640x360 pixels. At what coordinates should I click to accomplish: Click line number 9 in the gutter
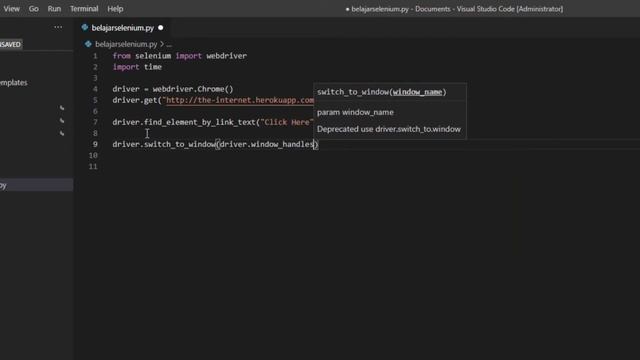coord(95,144)
